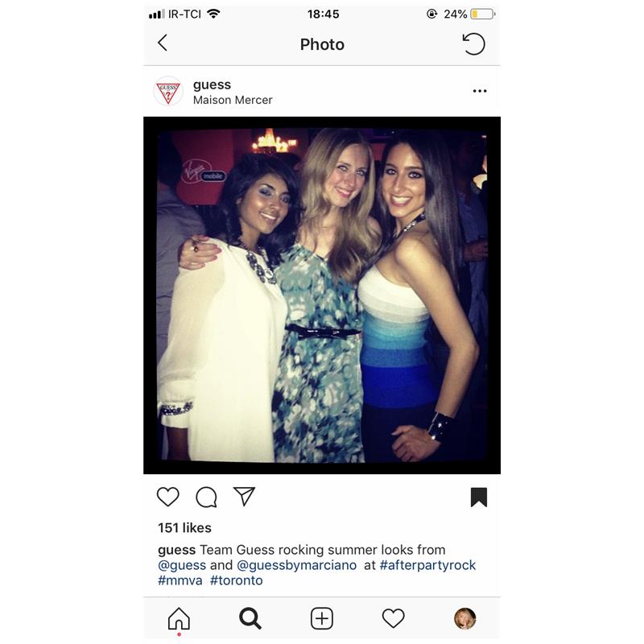Image resolution: width=644 pixels, height=644 pixels.
Task: Create a new post with plus icon
Action: tap(321, 618)
